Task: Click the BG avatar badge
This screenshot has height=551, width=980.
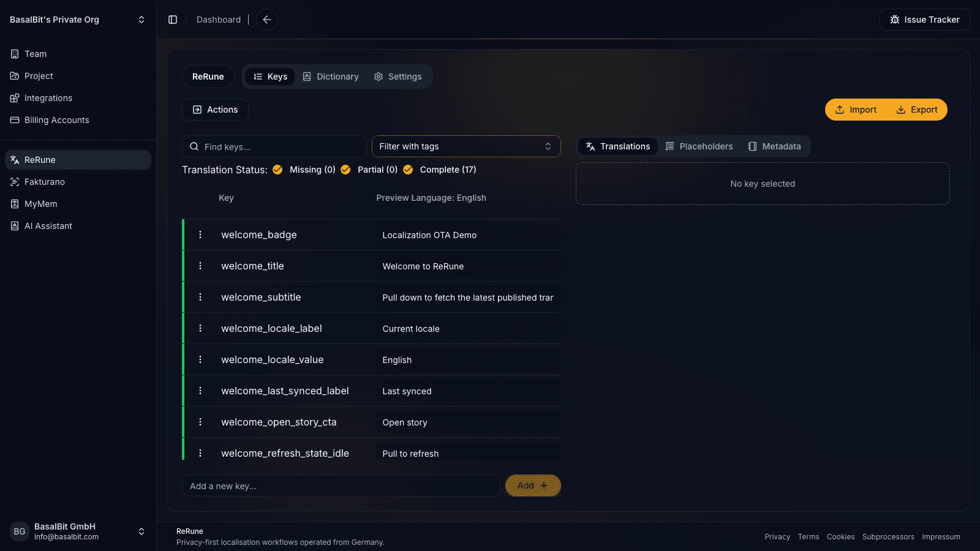Action: (20, 531)
